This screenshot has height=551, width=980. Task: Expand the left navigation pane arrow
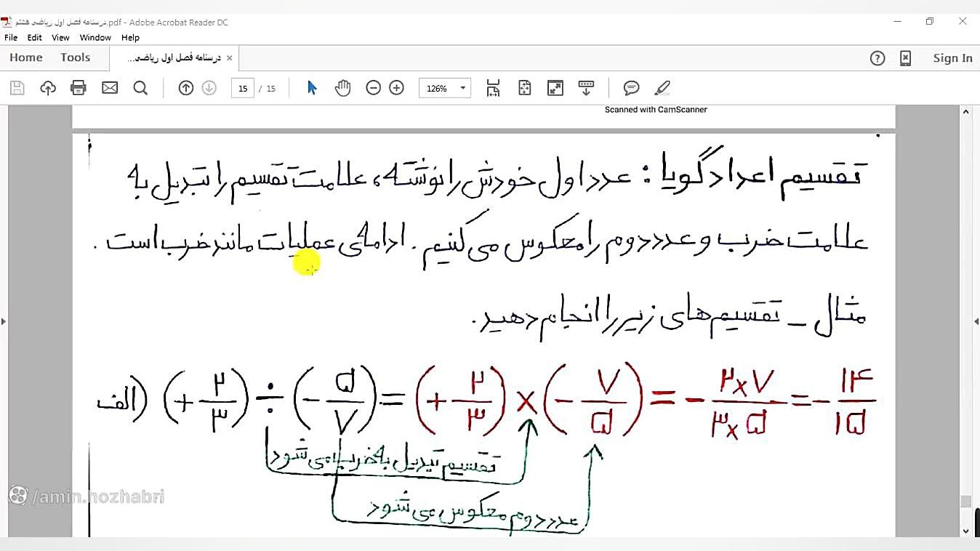4,321
